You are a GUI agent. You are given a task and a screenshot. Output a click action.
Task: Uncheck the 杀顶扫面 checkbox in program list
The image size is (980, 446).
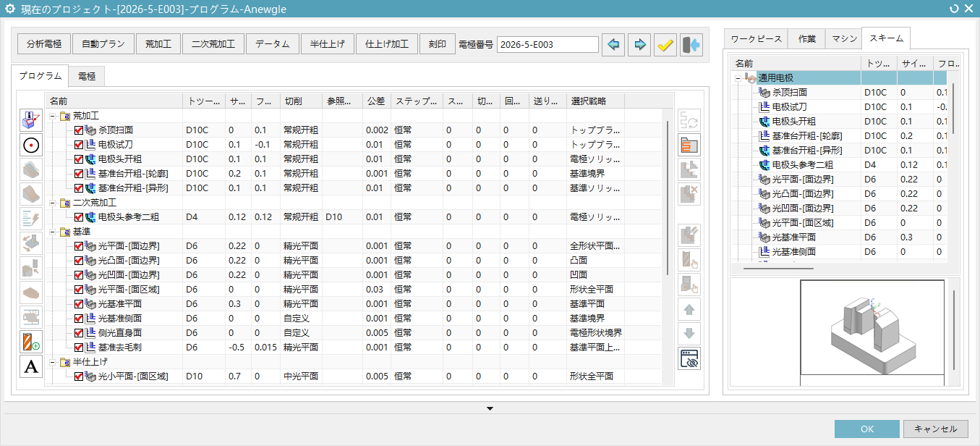tap(80, 130)
